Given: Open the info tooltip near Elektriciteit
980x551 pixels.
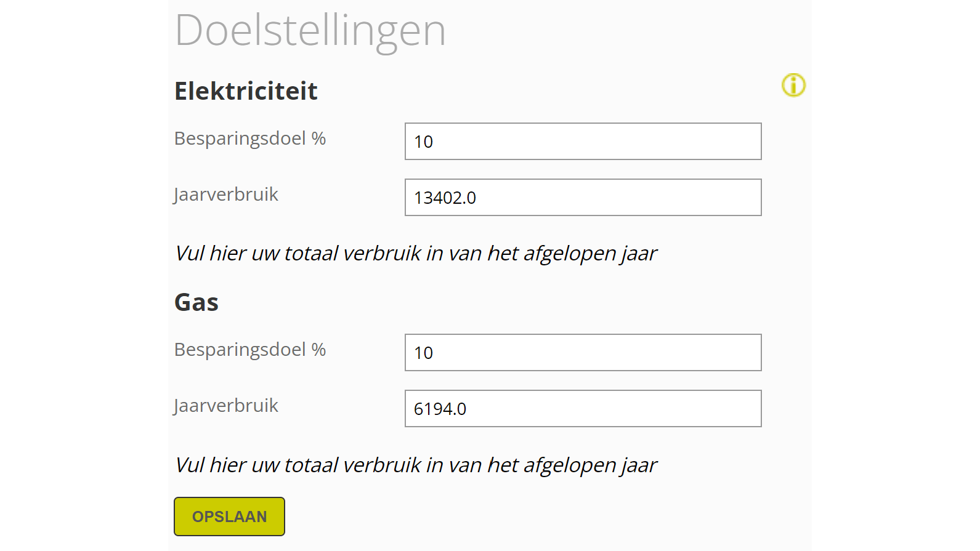Looking at the screenshot, I should tap(793, 86).
